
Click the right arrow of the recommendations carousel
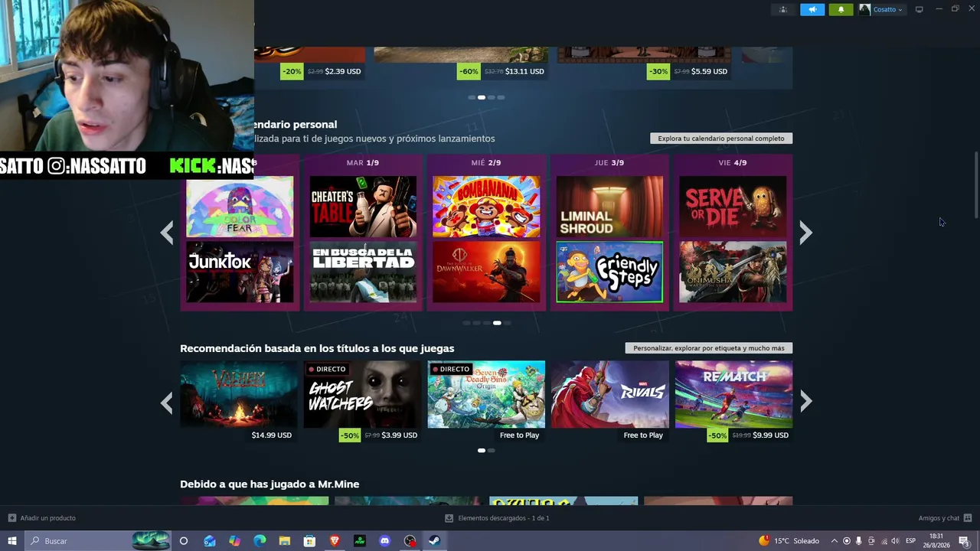805,401
